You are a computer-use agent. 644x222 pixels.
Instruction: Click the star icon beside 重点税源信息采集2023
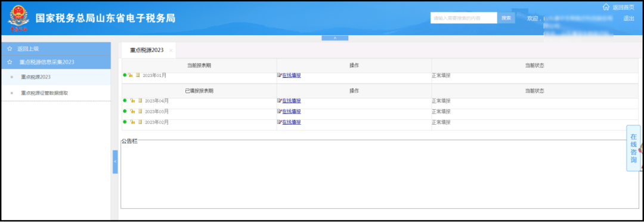tap(10, 62)
